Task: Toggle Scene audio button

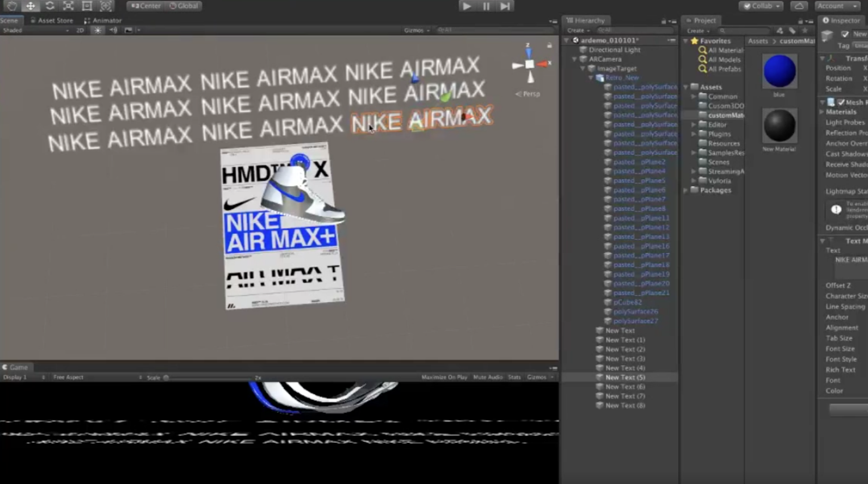Action: click(113, 30)
